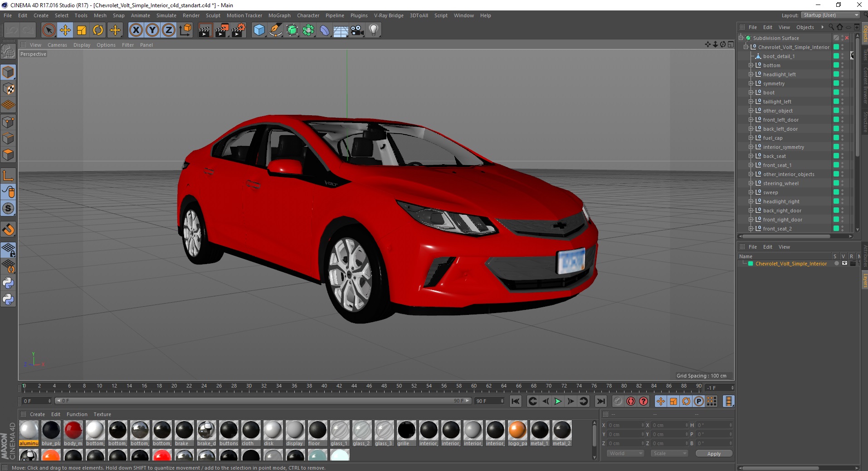This screenshot has height=471, width=868.
Task: Open the Scale mode dropdown
Action: (669, 453)
